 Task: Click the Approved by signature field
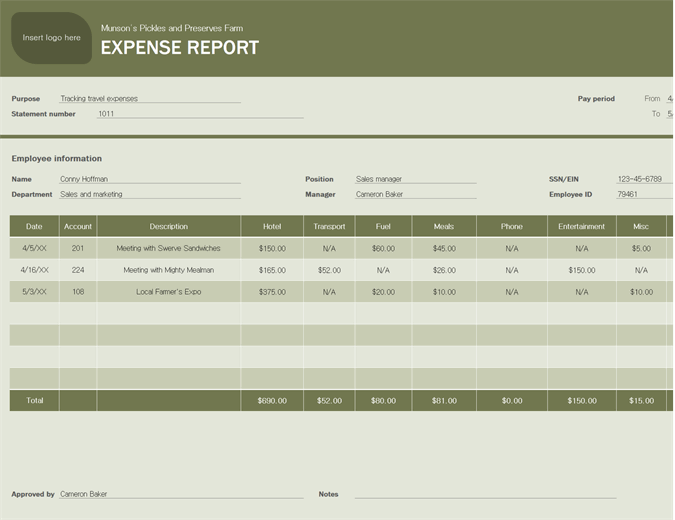180,494
